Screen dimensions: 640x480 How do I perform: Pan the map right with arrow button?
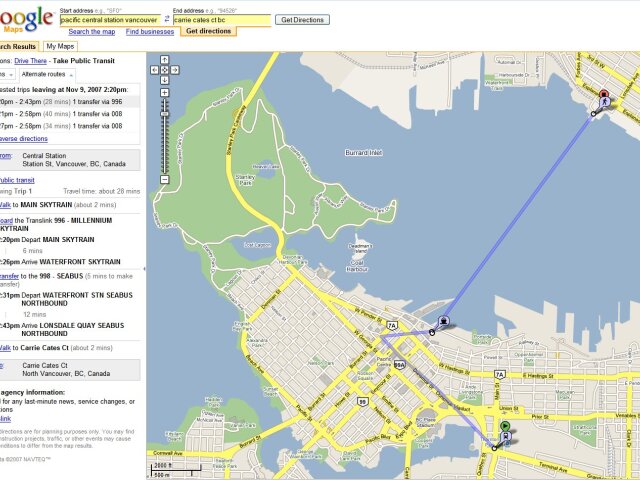(174, 70)
